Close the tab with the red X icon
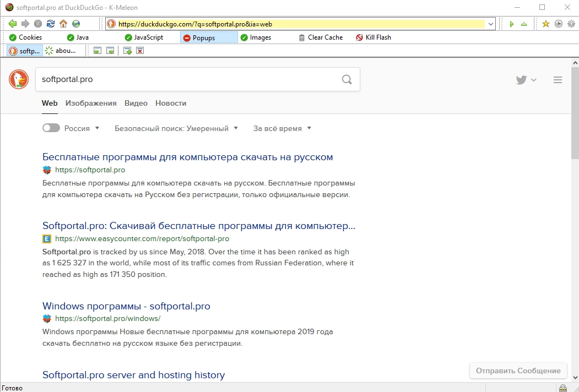The image size is (579, 392). [140, 51]
